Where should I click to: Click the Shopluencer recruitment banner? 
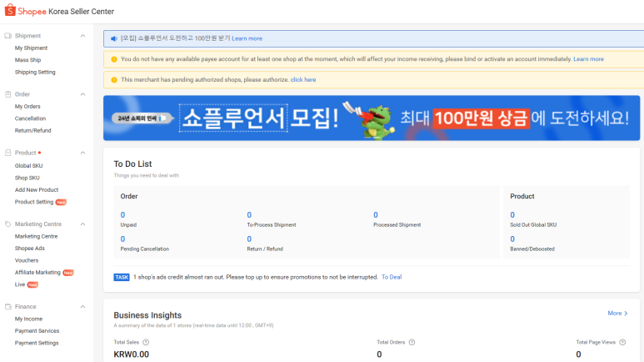click(372, 118)
